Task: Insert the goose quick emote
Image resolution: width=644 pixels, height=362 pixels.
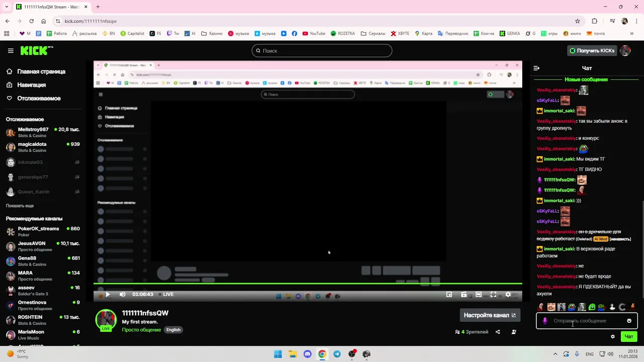Action: click(612, 307)
